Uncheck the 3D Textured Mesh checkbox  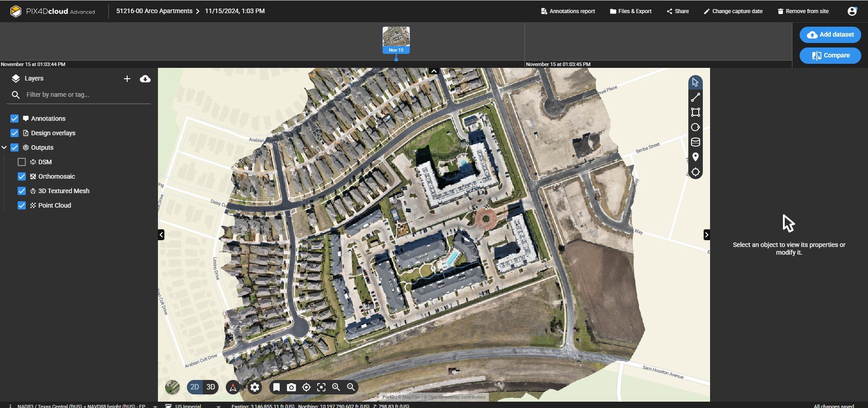[x=22, y=191]
